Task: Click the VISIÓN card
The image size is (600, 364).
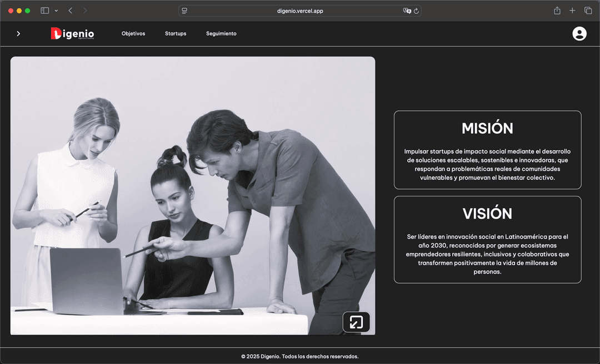Action: tap(487, 240)
